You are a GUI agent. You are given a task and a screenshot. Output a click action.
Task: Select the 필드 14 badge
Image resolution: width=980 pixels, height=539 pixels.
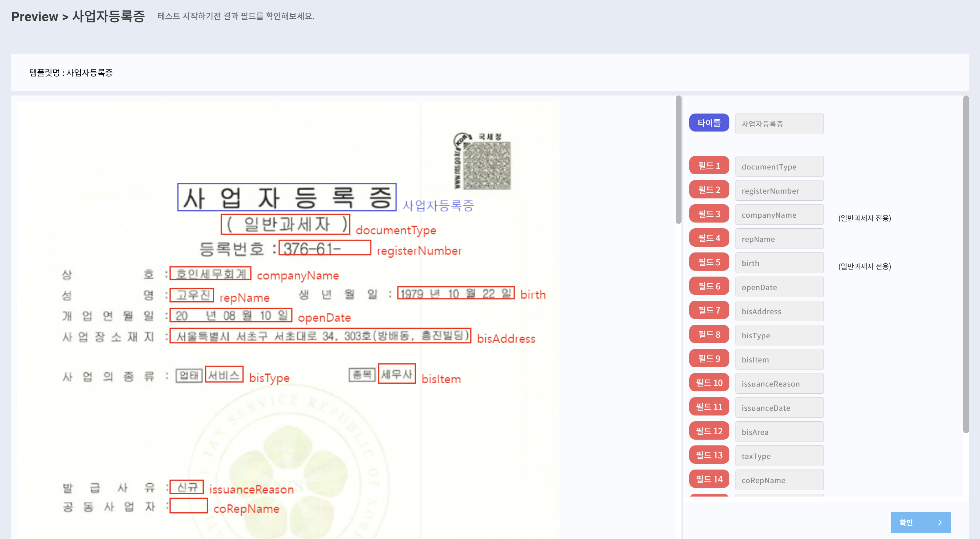click(x=709, y=479)
